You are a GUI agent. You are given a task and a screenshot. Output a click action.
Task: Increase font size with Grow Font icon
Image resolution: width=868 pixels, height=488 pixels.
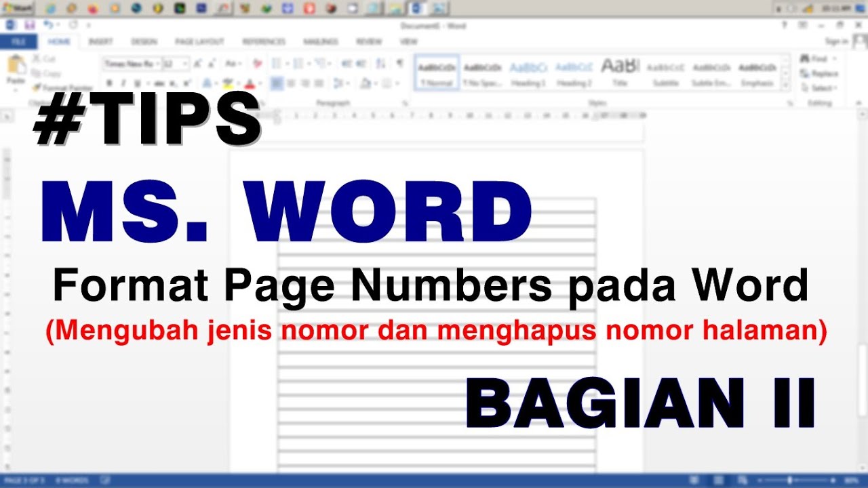pos(197,64)
